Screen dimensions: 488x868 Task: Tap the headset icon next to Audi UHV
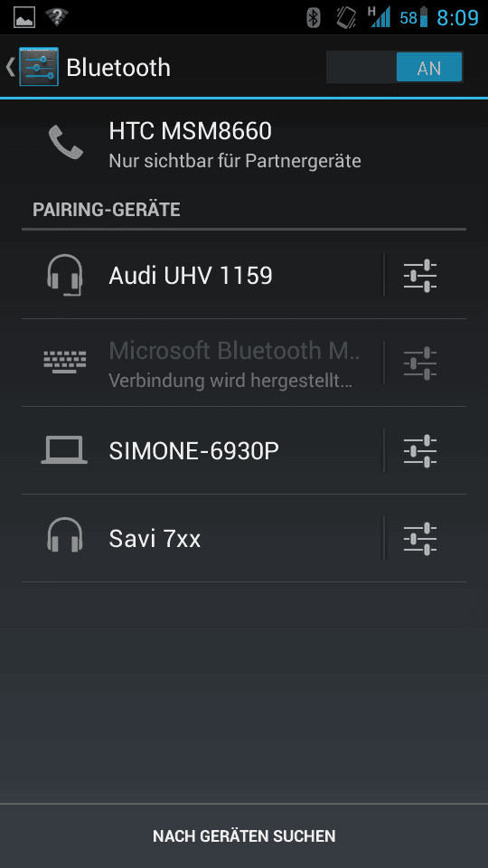[65, 275]
